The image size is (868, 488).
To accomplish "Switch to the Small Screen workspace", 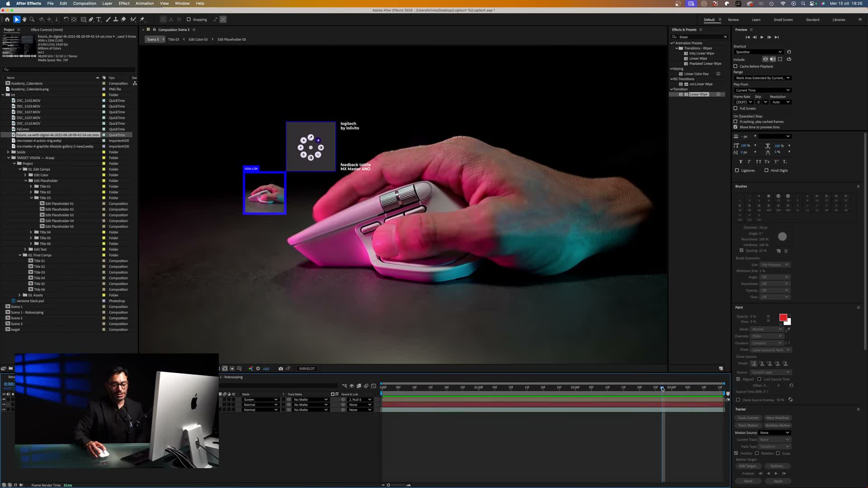I will tap(783, 19).
